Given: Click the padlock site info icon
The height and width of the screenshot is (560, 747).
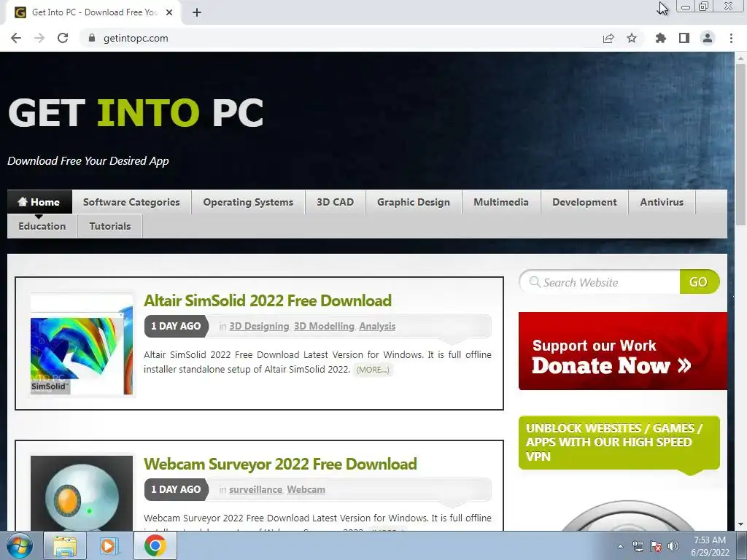Looking at the screenshot, I should pos(92,38).
